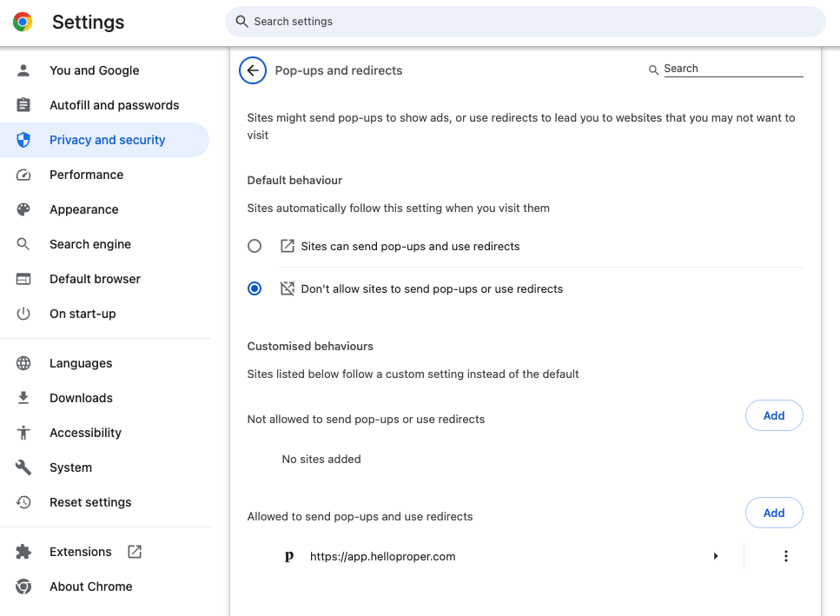
Task: Add a site to the Not allowed list
Action: [774, 415]
